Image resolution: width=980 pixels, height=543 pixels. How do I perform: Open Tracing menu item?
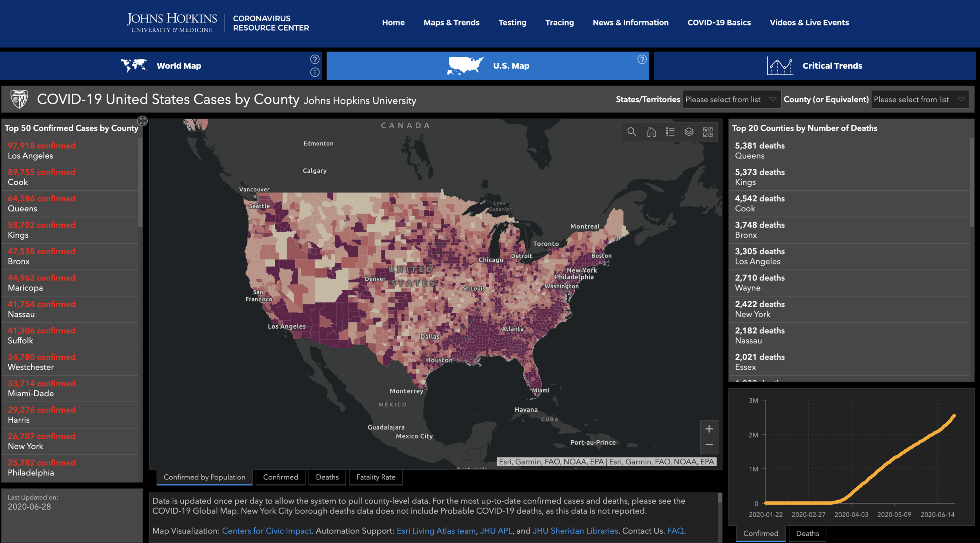559,23
